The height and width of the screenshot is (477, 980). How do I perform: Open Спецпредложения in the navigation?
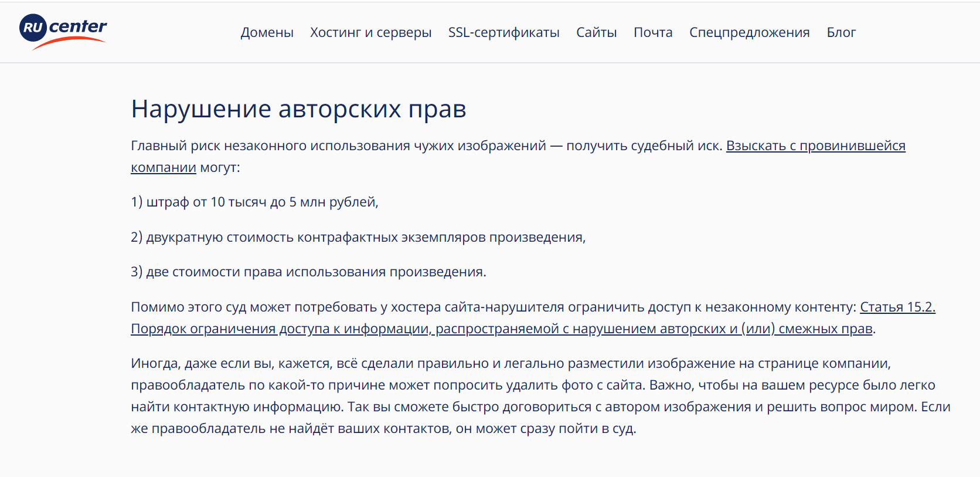pyautogui.click(x=749, y=32)
